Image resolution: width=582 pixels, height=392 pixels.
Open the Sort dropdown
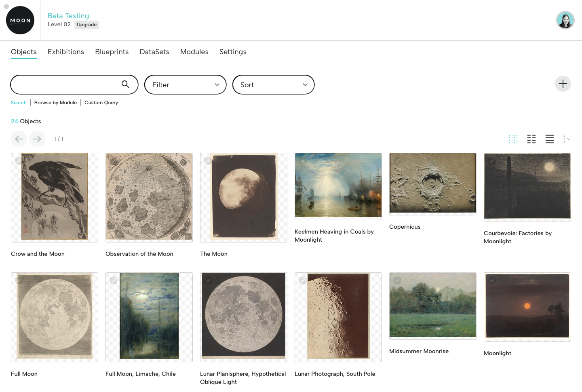click(x=273, y=84)
